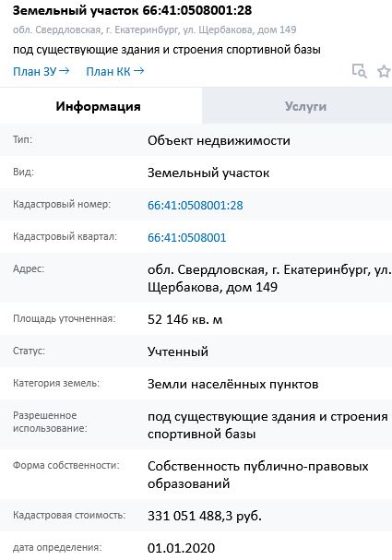Open cadastral quarter link 66:41:0508001

186,237
